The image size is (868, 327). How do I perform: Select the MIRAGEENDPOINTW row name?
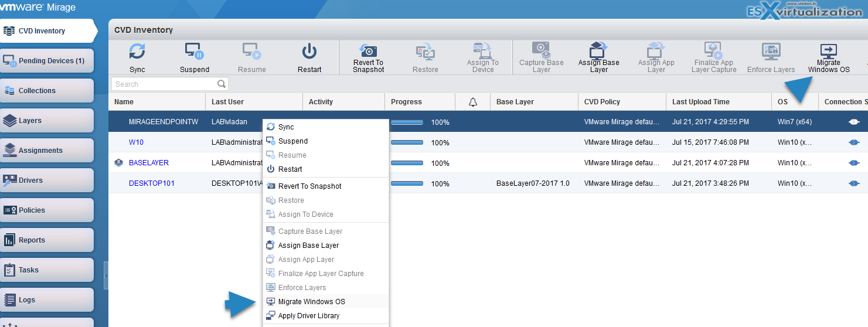click(x=164, y=122)
